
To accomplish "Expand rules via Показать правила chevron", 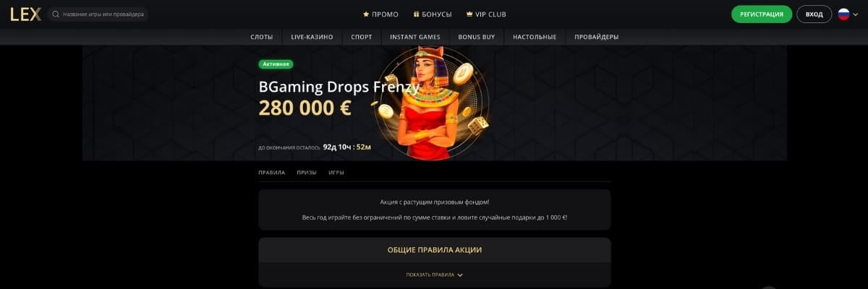I will pyautogui.click(x=460, y=275).
